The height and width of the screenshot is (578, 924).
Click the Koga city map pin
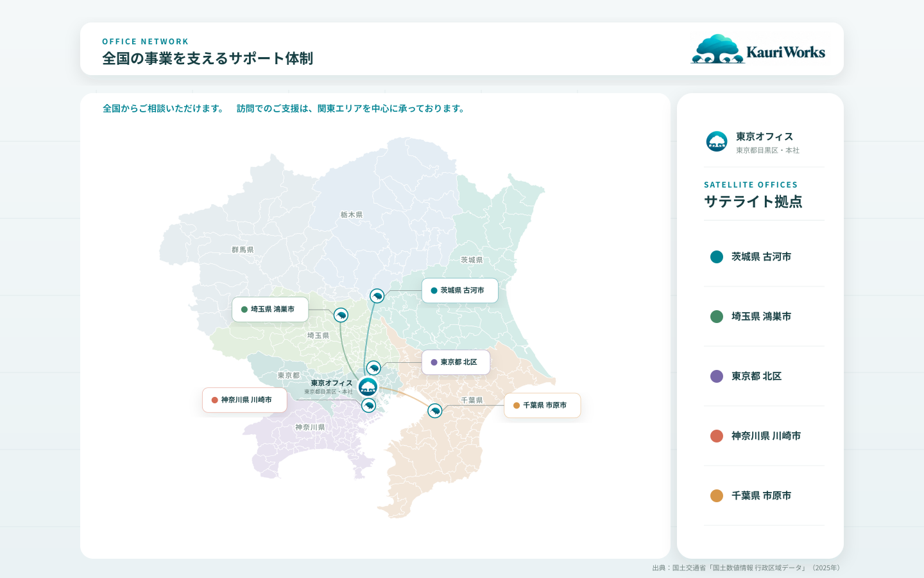click(377, 296)
